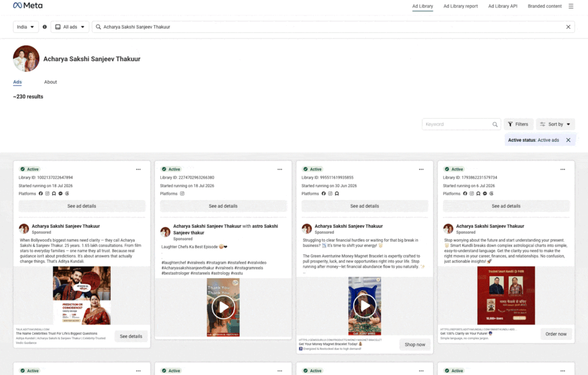The width and height of the screenshot is (588, 375).
Task: Open the red Smart Kundli ad image
Action: click(506, 296)
